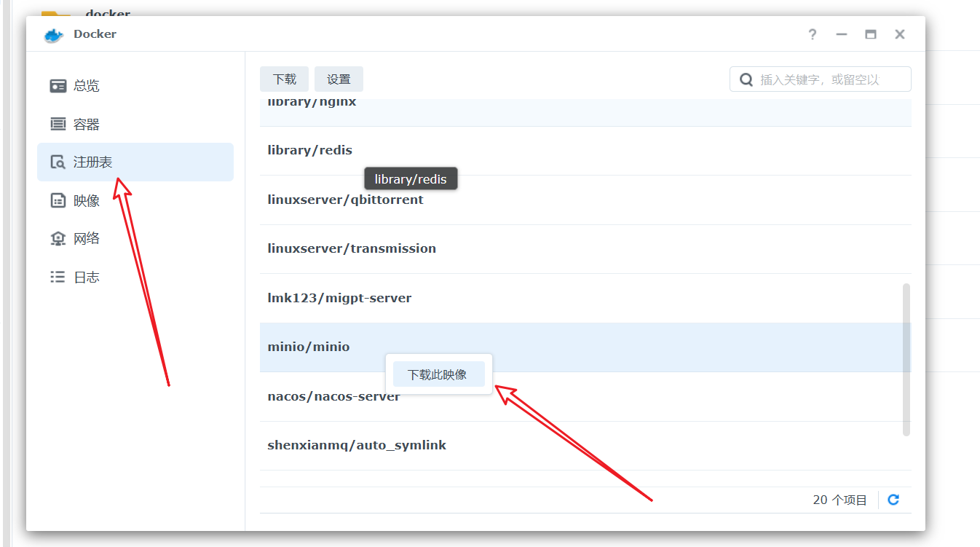Open the 容器 containers section

click(x=135, y=124)
